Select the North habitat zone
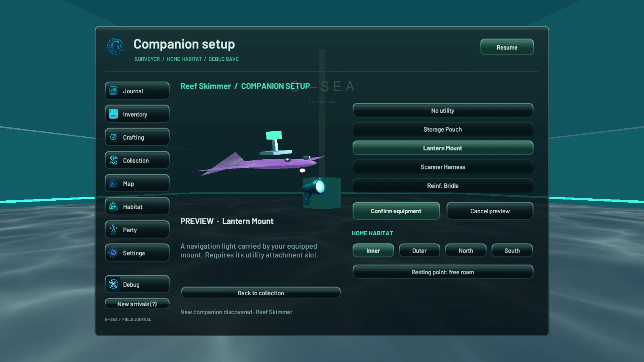Image resolution: width=644 pixels, height=362 pixels. (466, 251)
